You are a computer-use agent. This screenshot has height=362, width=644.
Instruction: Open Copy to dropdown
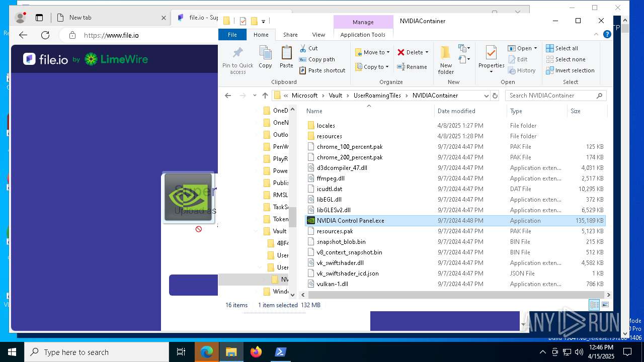[372, 67]
